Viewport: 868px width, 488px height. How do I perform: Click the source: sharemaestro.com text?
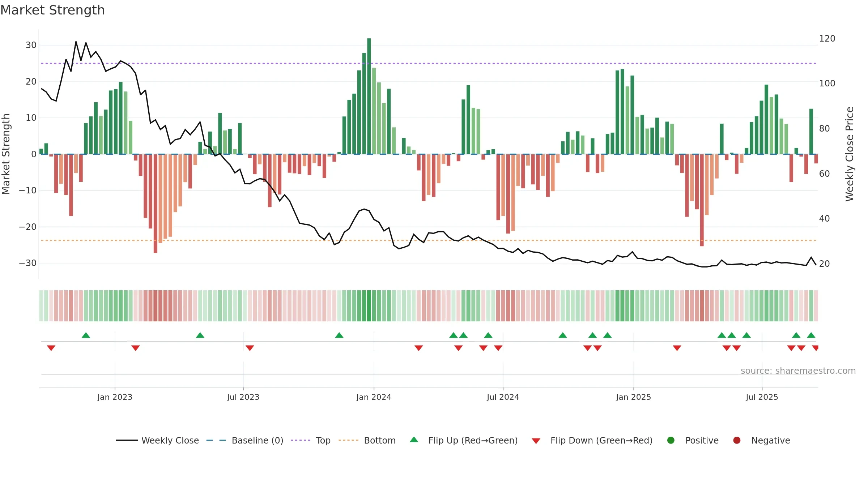click(x=798, y=371)
